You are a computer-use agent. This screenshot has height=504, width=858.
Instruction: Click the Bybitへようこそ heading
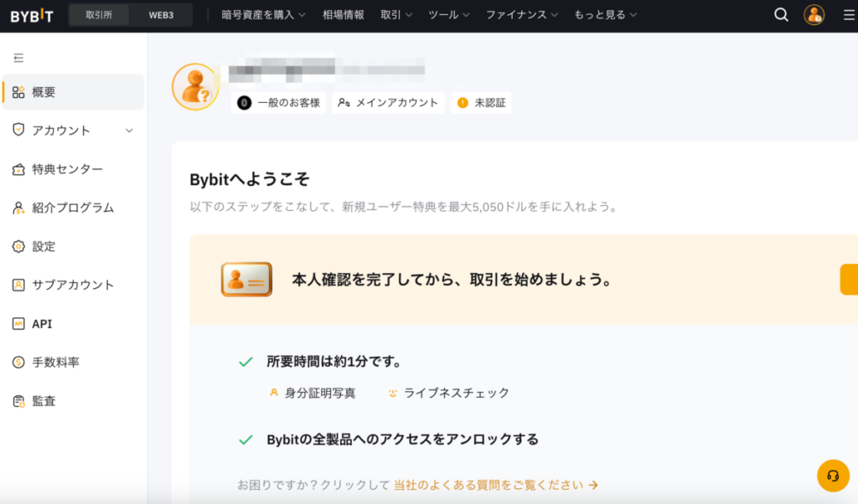pyautogui.click(x=250, y=179)
